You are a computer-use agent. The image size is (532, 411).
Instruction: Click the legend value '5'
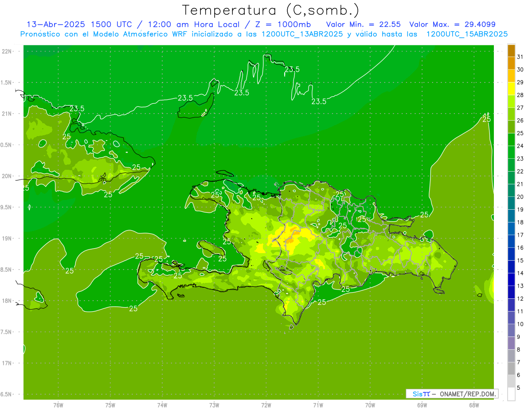[x=519, y=388]
